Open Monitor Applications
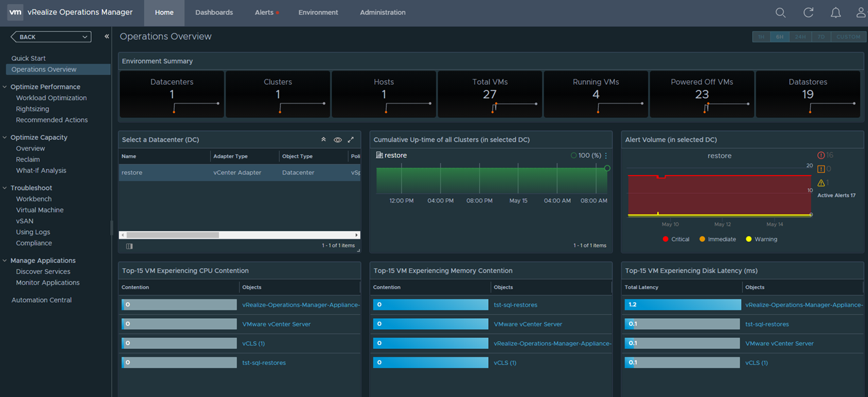The height and width of the screenshot is (397, 868). (48, 283)
